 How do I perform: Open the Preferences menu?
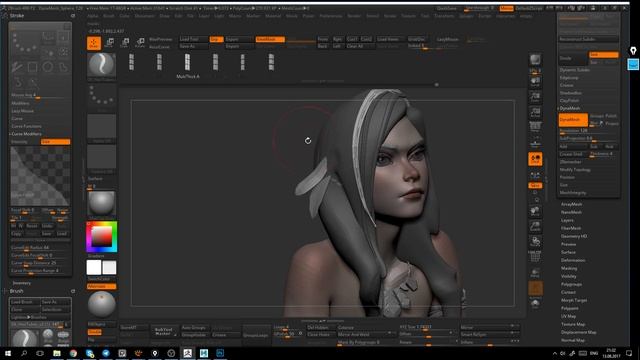[331, 16]
